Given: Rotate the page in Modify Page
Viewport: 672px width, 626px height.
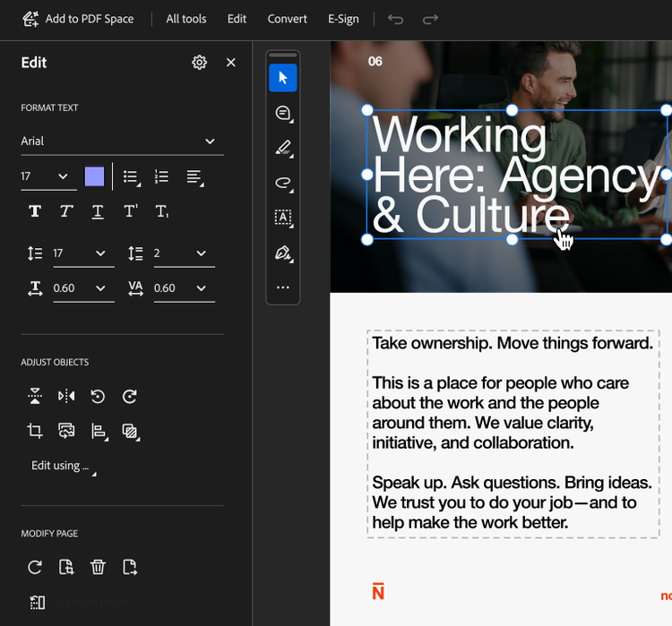Looking at the screenshot, I should coord(35,567).
